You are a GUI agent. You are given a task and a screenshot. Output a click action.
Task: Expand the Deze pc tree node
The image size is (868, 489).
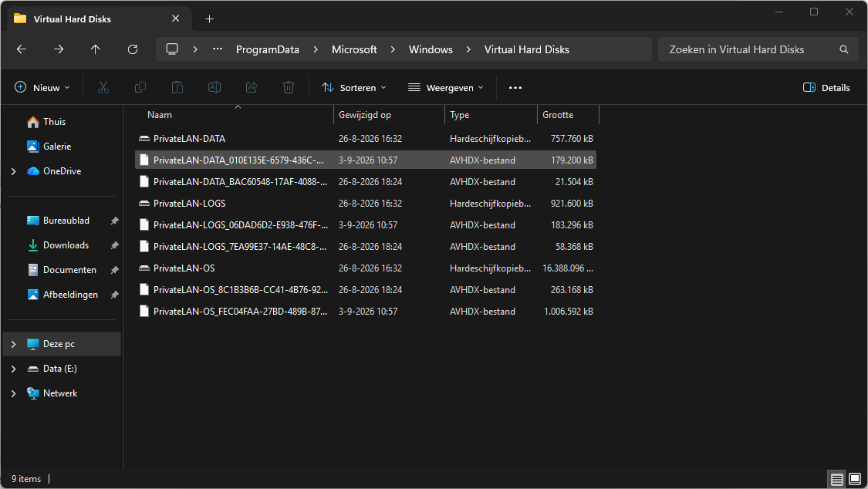point(13,344)
